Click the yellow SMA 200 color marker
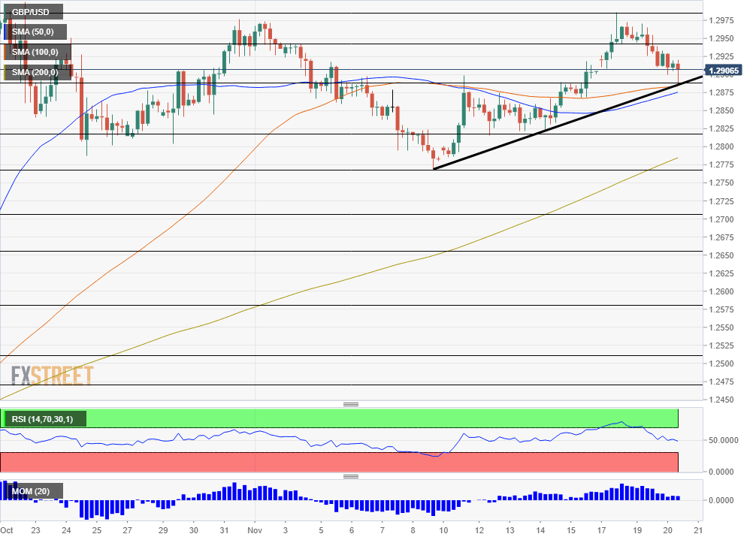The height and width of the screenshot is (540, 756). pyautogui.click(x=5, y=72)
